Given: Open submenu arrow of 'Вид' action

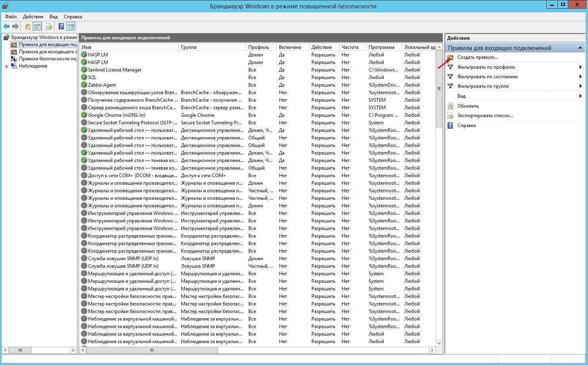Looking at the screenshot, I should [580, 96].
